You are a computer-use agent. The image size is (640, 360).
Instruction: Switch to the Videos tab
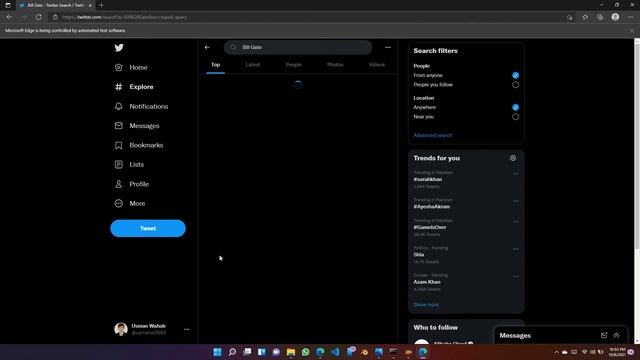coord(377,64)
